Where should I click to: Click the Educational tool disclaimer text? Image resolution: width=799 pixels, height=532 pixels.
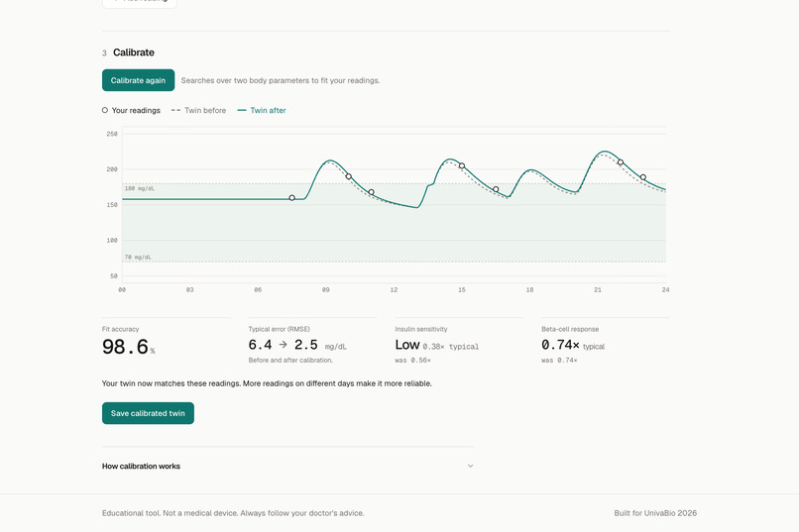(x=233, y=513)
